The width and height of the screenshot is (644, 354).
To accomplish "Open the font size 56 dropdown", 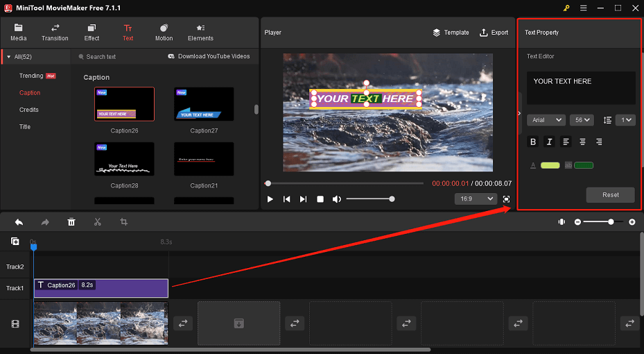I will (x=582, y=120).
